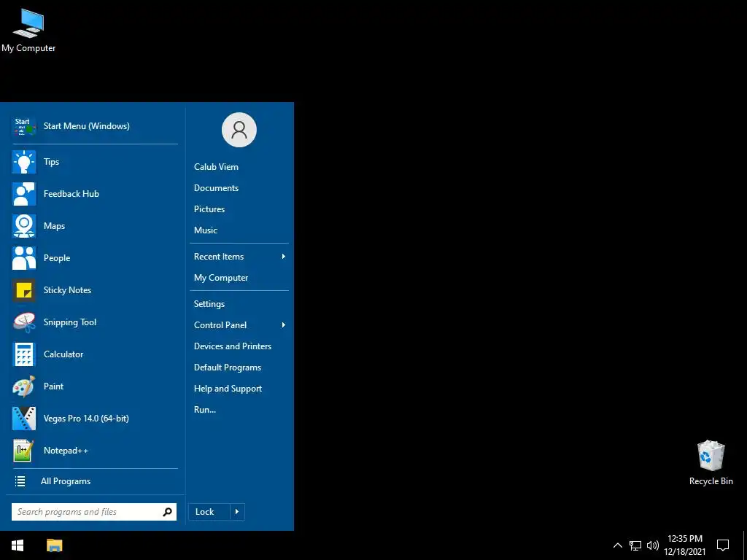Launch the Paint palette icon

24,386
